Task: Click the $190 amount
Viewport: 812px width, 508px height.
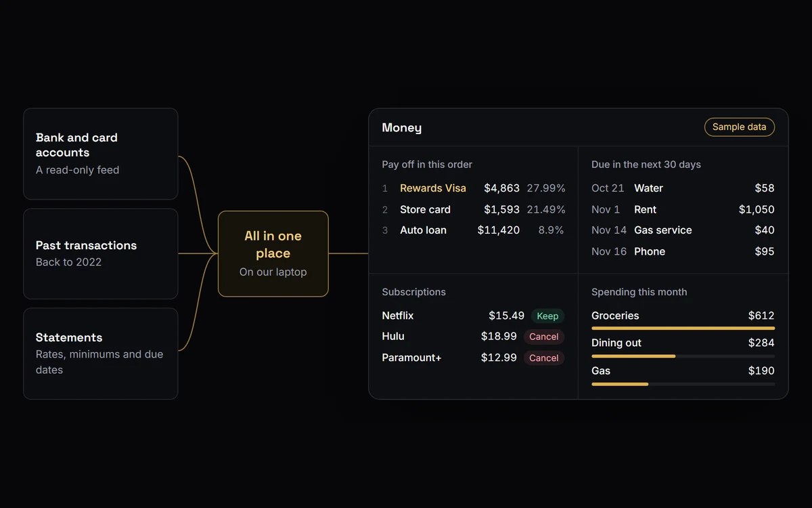Action: [761, 371]
